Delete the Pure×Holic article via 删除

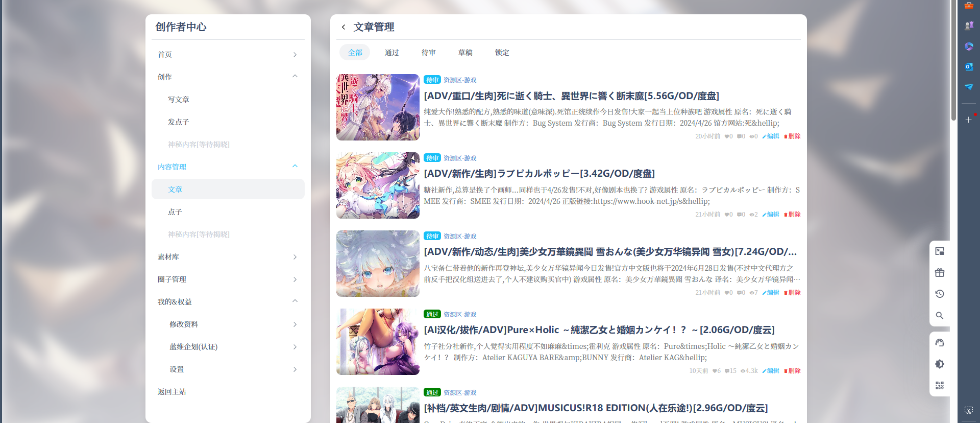792,371
